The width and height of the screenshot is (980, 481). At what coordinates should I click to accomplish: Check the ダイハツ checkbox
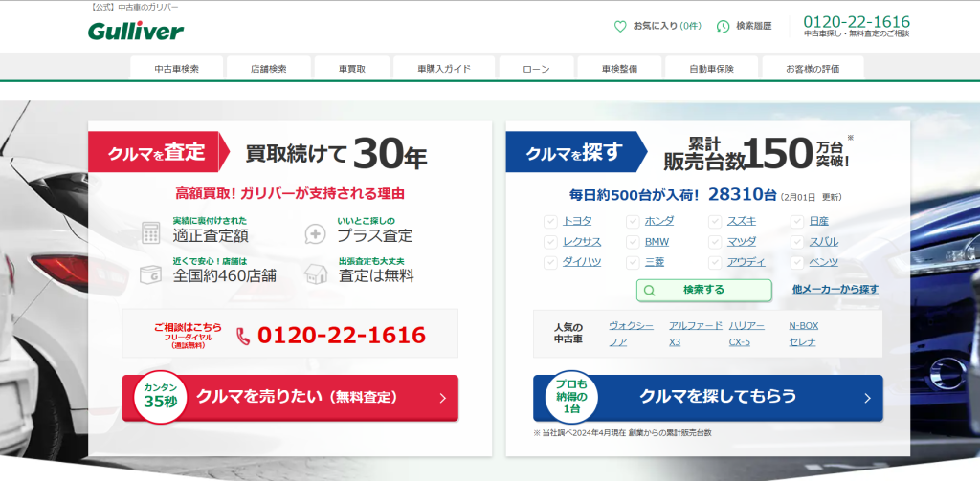[x=550, y=262]
